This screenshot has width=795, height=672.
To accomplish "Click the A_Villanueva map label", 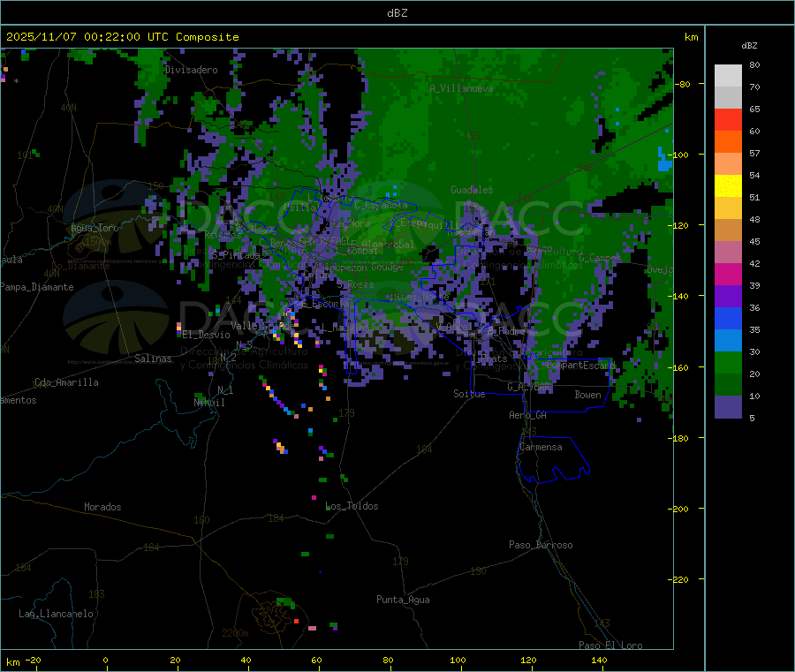I will click(x=461, y=88).
